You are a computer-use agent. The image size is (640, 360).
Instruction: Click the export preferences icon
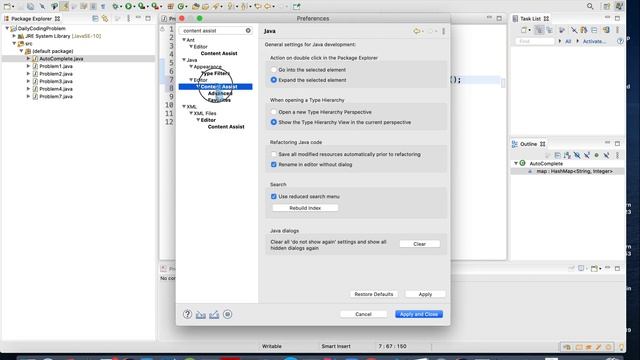[214, 315]
